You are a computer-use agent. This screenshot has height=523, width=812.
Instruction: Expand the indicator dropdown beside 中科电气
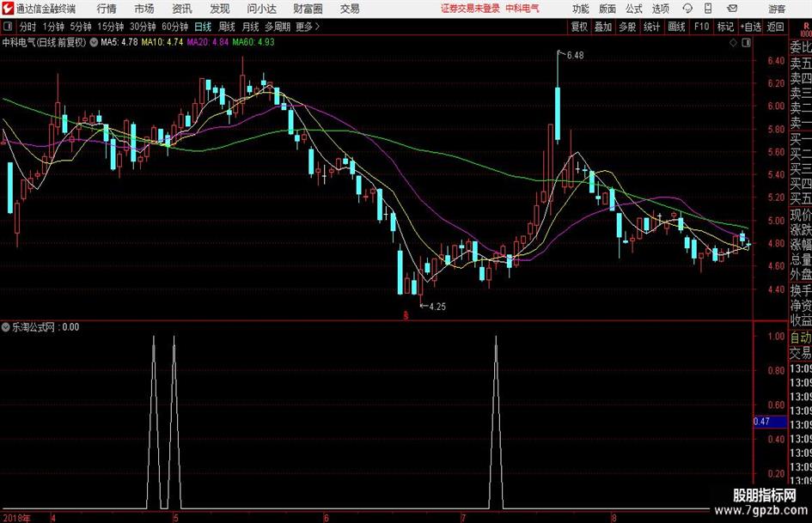coord(94,42)
